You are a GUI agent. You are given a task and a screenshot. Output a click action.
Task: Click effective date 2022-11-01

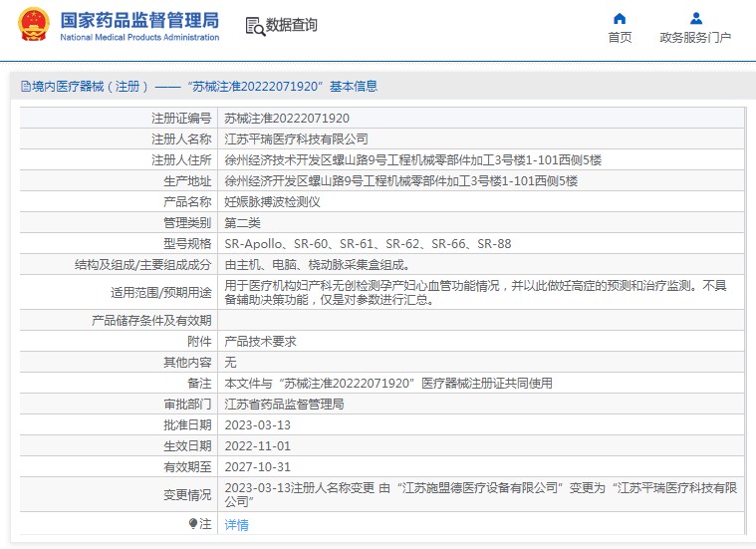coord(257,446)
